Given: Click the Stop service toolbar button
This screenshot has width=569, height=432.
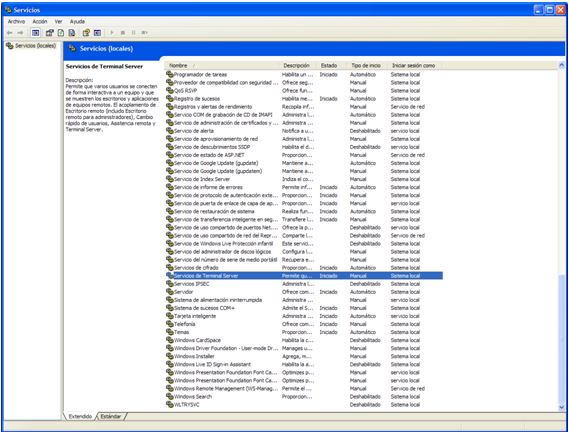Looking at the screenshot, I should tap(123, 33).
